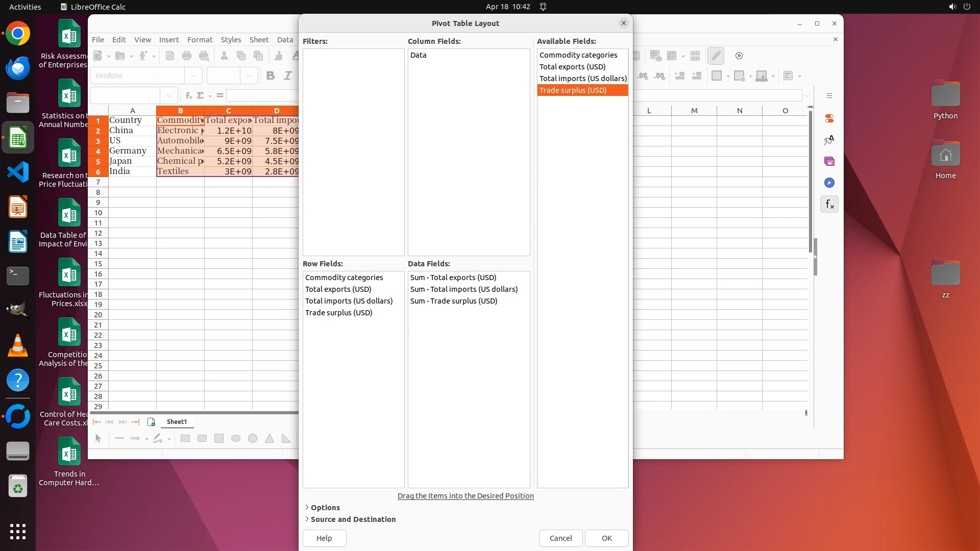The height and width of the screenshot is (551, 980).
Task: Click the Print Preview toolbar icon
Action: pyautogui.click(x=204, y=56)
